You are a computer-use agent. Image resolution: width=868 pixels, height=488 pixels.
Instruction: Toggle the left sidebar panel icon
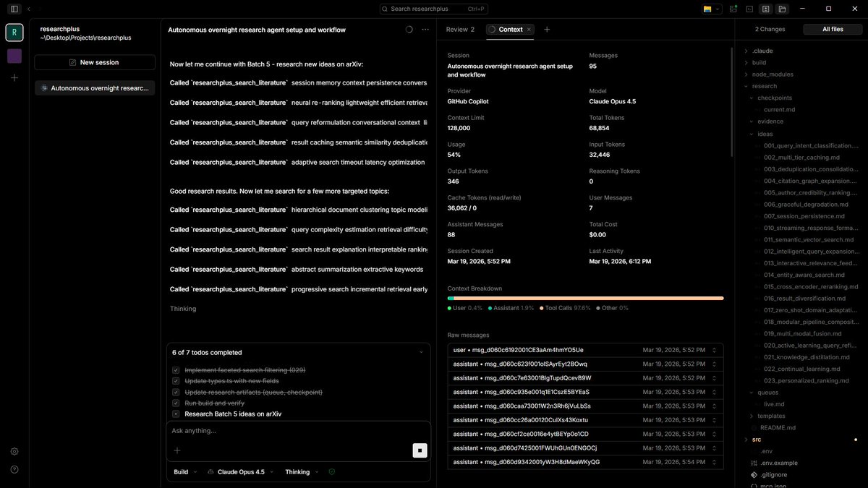point(14,9)
